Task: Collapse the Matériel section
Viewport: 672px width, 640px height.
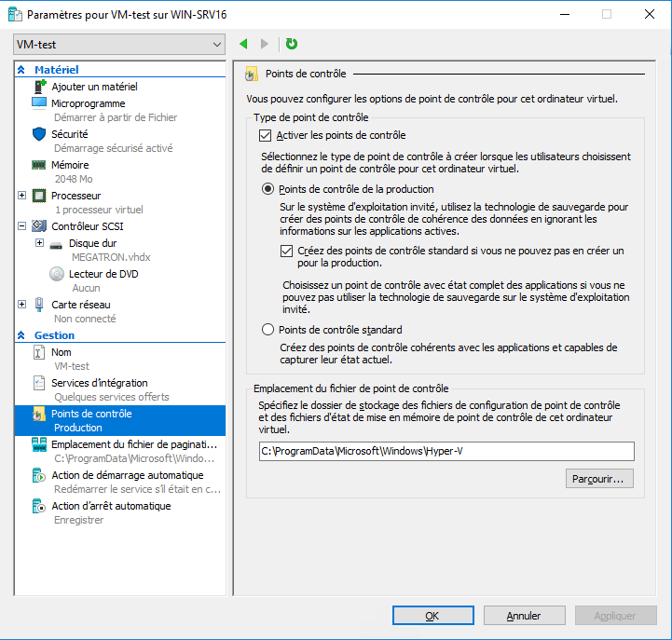Action: tap(21, 70)
